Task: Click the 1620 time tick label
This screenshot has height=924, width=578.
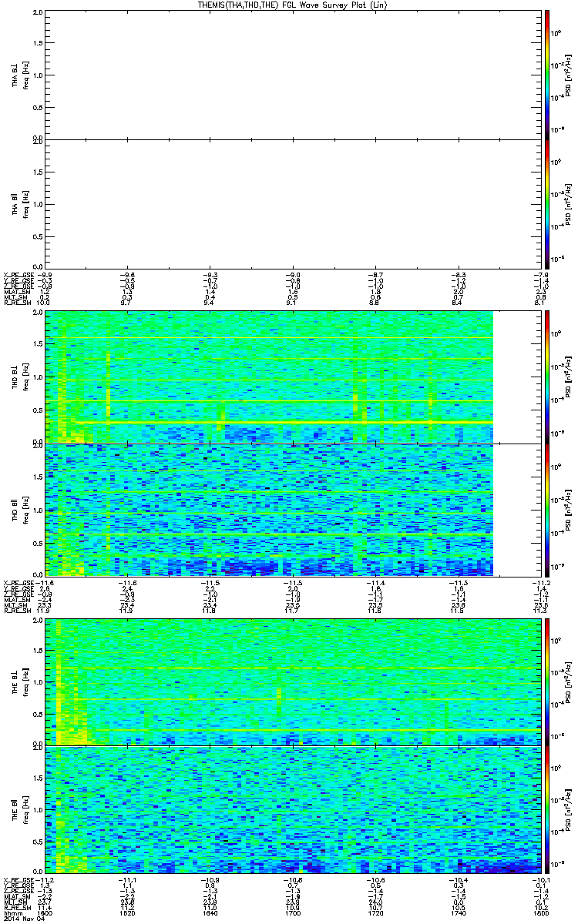Action: [127, 912]
